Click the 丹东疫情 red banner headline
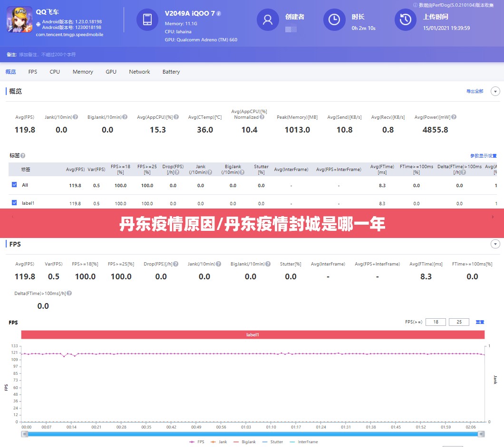504x447 pixels. pos(252,223)
